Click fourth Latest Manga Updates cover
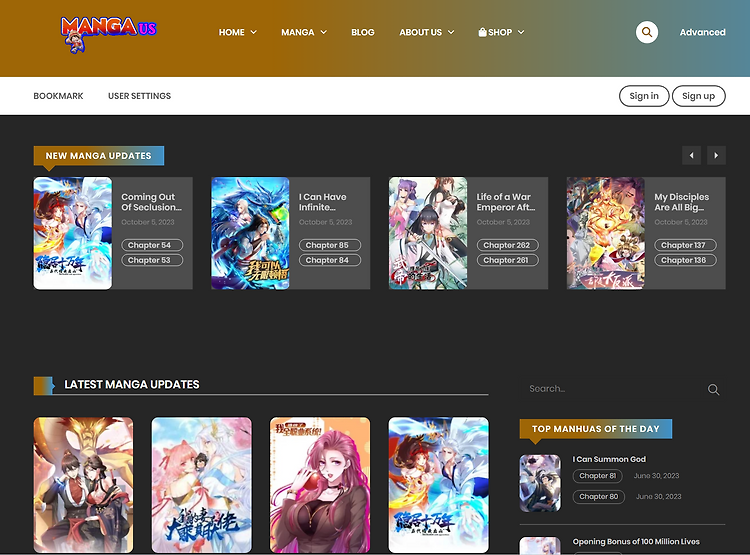Image resolution: width=750 pixels, height=555 pixels. [439, 485]
